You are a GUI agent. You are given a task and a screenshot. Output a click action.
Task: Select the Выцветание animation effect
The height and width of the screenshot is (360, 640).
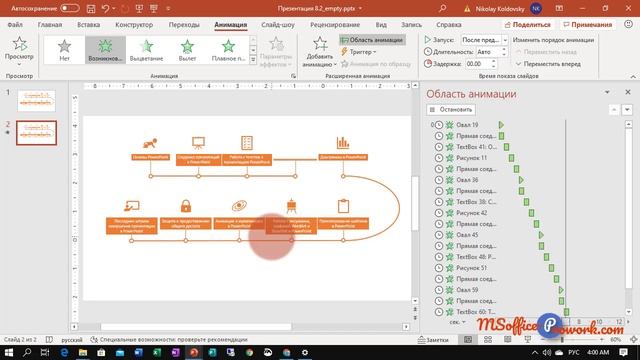pyautogui.click(x=147, y=50)
